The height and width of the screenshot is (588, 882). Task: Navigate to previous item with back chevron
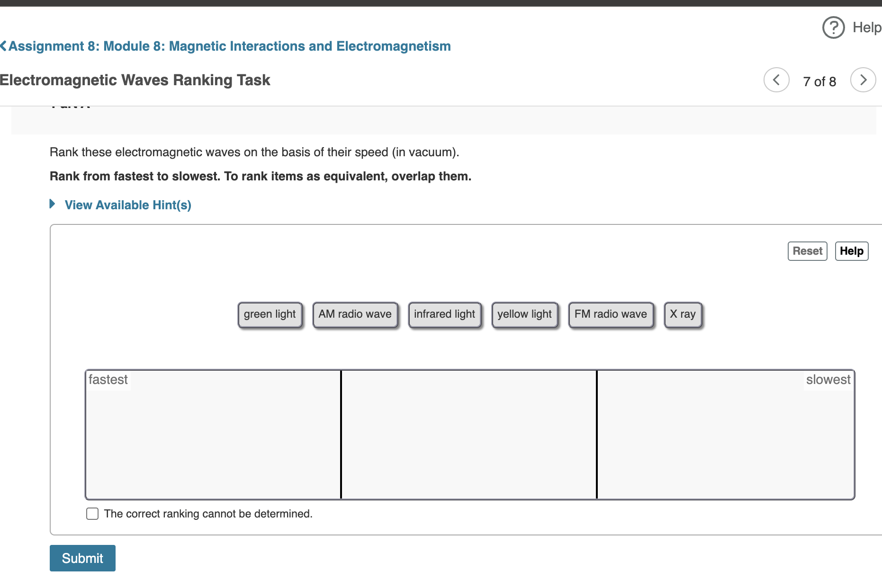[x=776, y=80]
